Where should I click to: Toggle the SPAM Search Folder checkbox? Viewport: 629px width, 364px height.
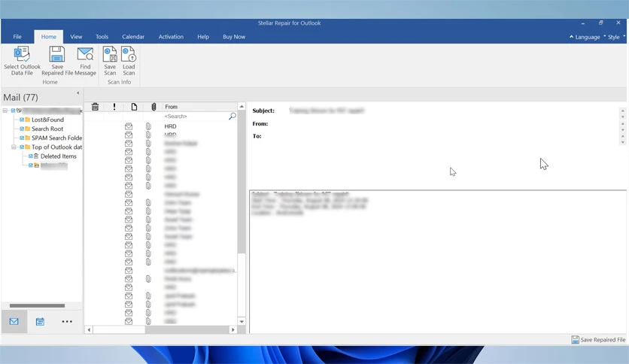pyautogui.click(x=22, y=138)
